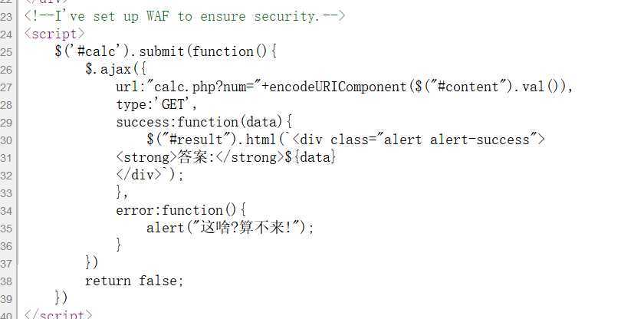The height and width of the screenshot is (319, 644).
Task: Click line number 23 in the gutter
Action: tap(7, 16)
